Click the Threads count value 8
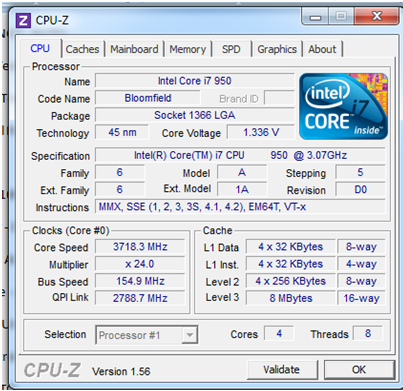This screenshot has width=403, height=391. point(368,333)
